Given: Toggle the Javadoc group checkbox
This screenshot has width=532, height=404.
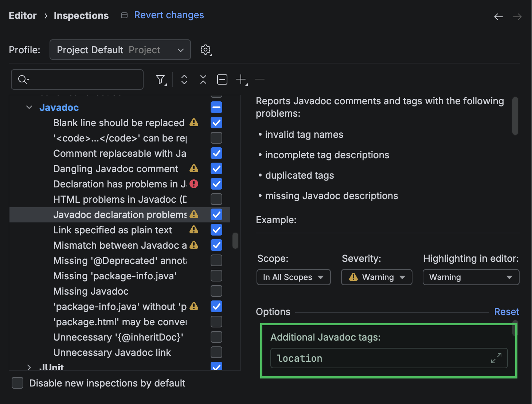Looking at the screenshot, I should click(x=216, y=108).
